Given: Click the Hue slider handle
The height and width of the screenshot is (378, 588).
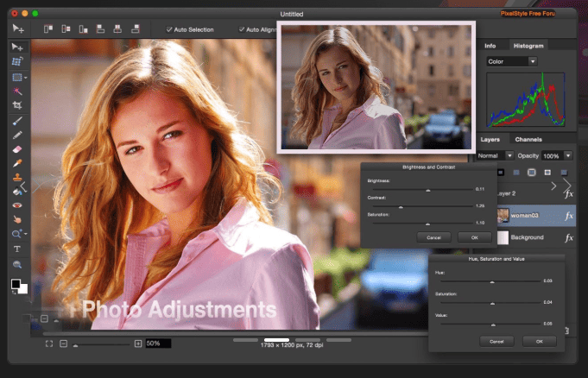Looking at the screenshot, I should [x=492, y=281].
